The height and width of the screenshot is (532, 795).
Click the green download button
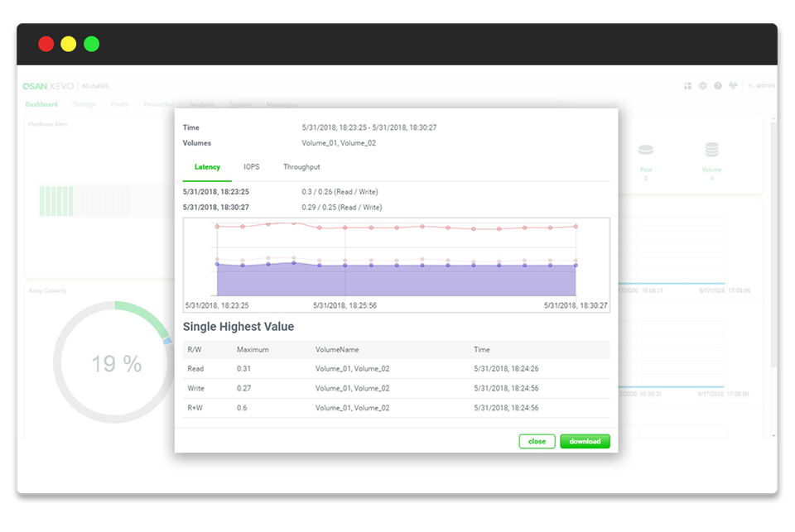[585, 441]
